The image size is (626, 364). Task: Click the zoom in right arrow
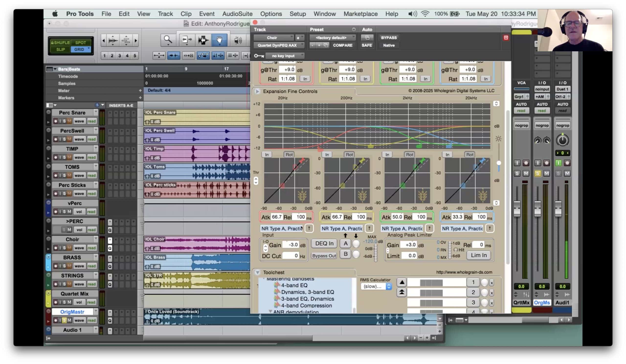click(x=136, y=40)
